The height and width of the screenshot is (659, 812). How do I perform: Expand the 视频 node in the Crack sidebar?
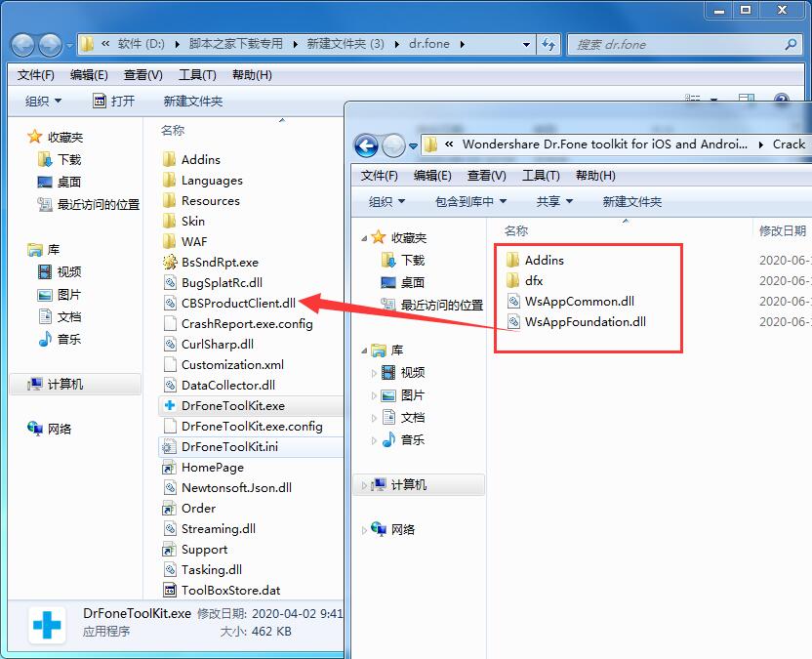tap(374, 373)
